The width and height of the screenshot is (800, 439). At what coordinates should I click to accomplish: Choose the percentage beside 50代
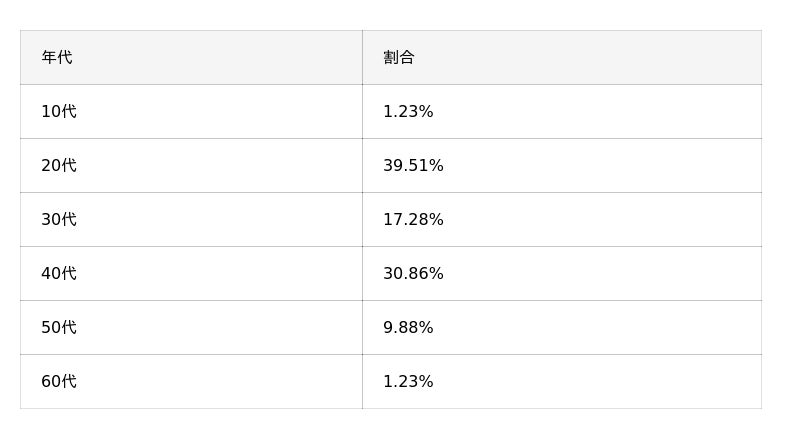(408, 328)
